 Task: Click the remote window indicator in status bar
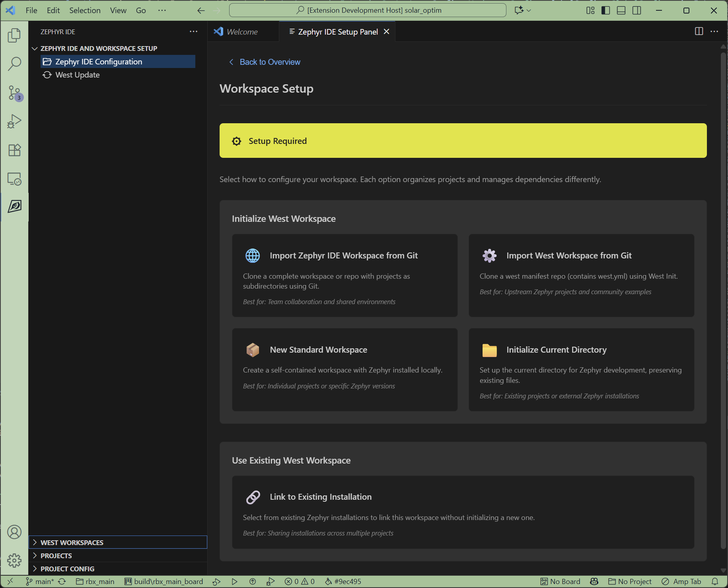(10, 581)
